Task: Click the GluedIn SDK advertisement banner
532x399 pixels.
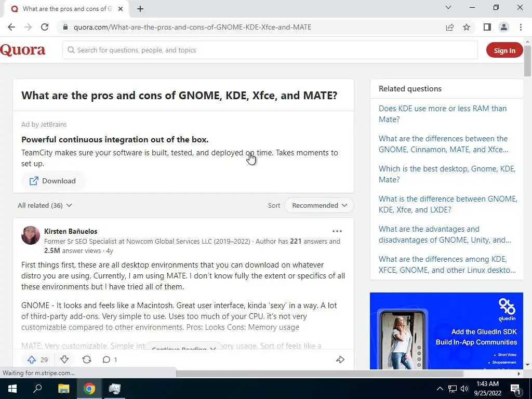Action: point(446,331)
